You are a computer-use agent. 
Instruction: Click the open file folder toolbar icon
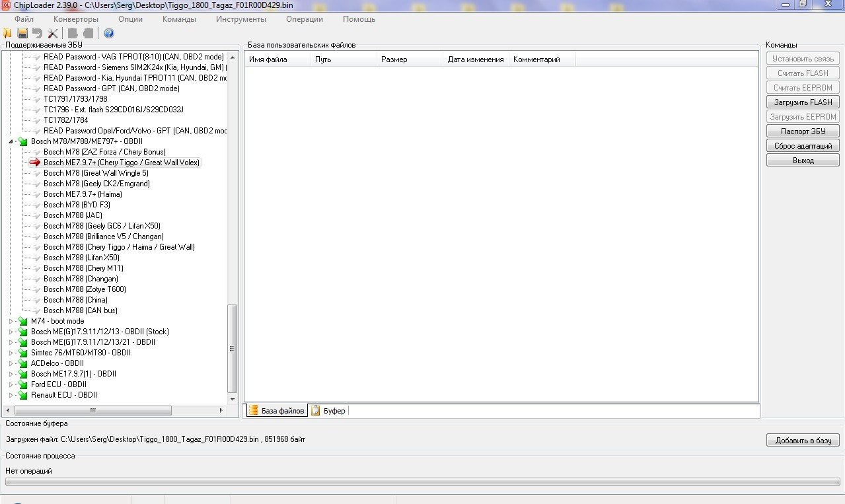pyautogui.click(x=7, y=33)
